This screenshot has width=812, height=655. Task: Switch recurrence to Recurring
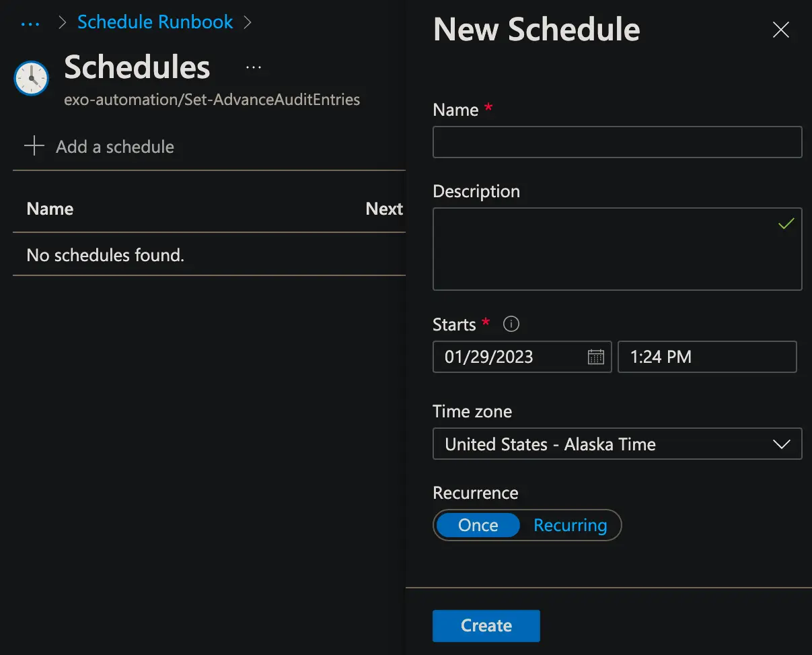coord(570,525)
